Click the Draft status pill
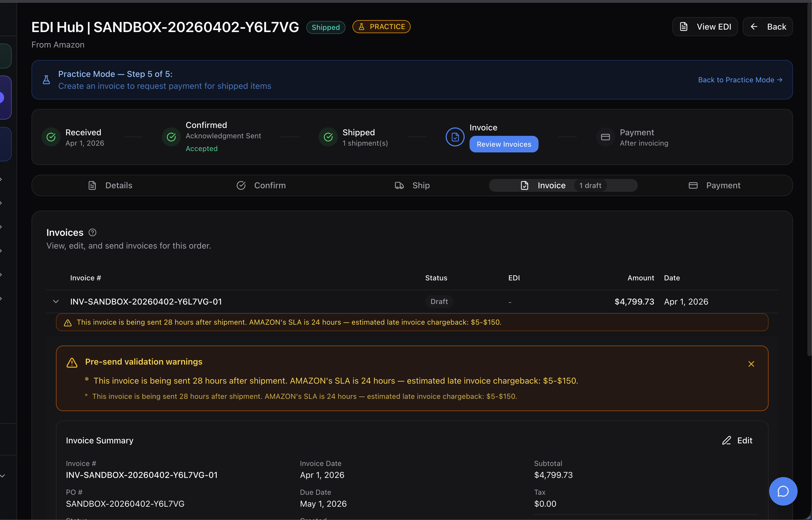 click(439, 302)
